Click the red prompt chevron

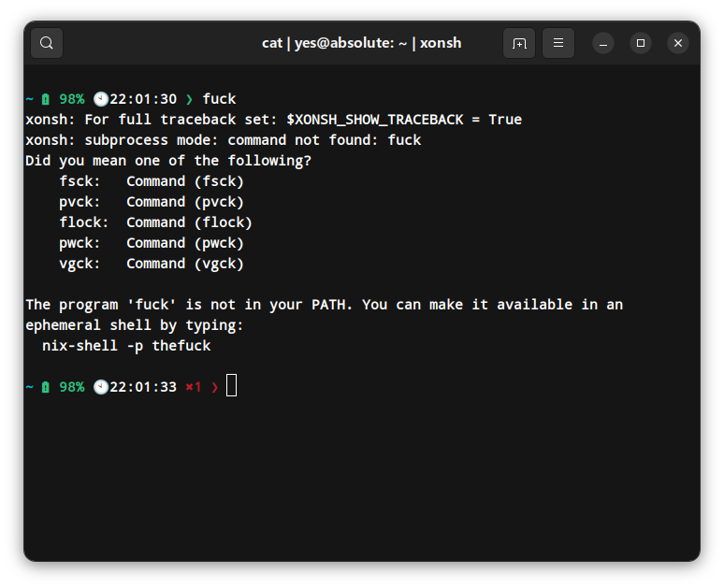[215, 387]
